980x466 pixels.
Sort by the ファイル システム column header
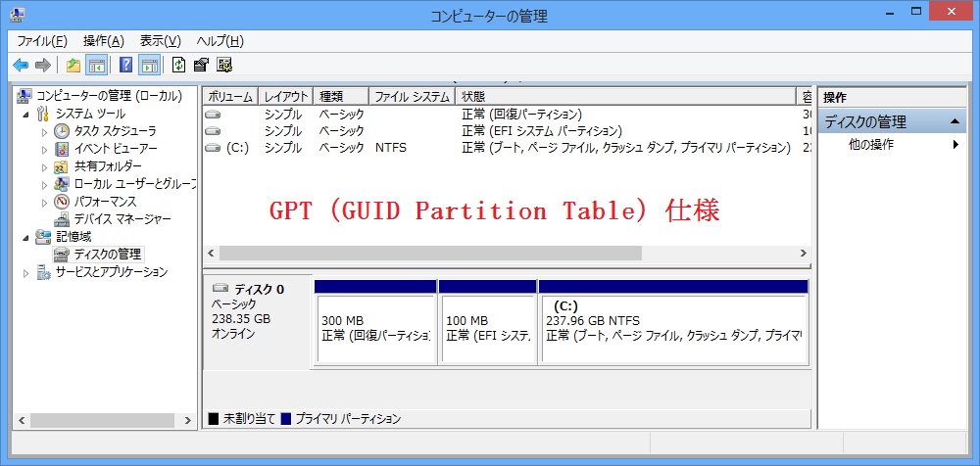tap(414, 96)
